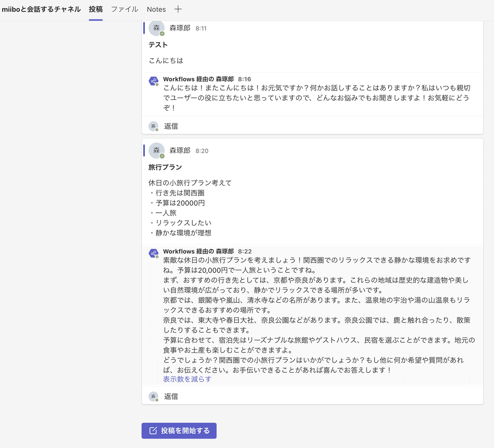Click bullet line 一人旅

(163, 213)
